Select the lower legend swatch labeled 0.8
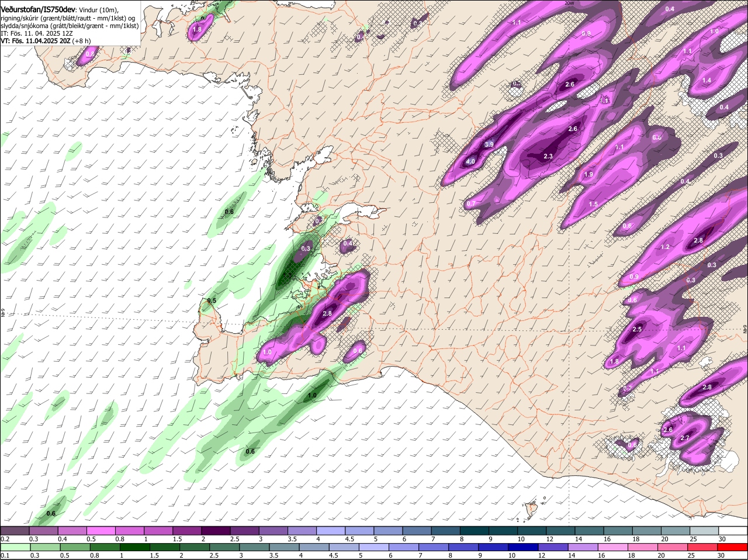 pyautogui.click(x=104, y=547)
